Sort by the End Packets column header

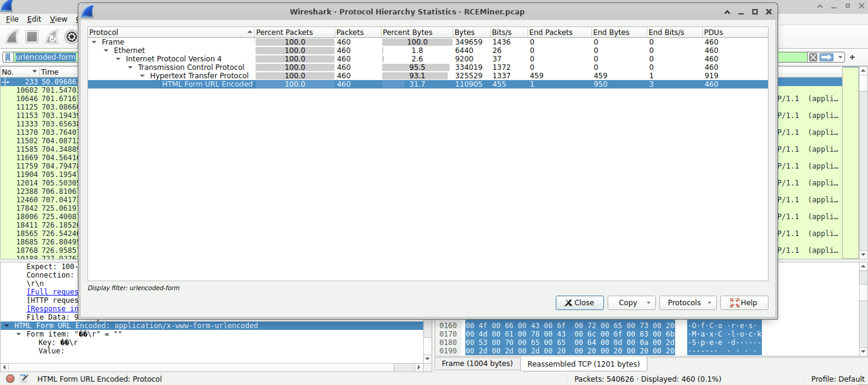click(560, 32)
